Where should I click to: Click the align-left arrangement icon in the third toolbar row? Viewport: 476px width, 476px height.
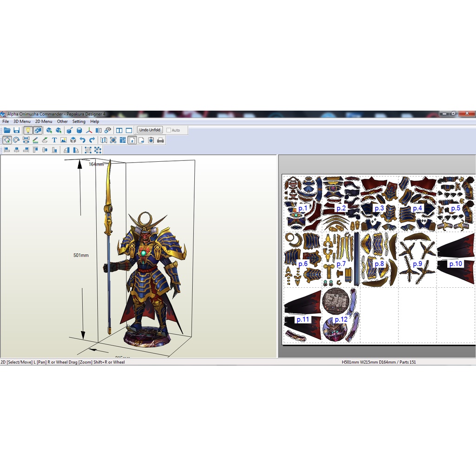pyautogui.click(x=6, y=149)
